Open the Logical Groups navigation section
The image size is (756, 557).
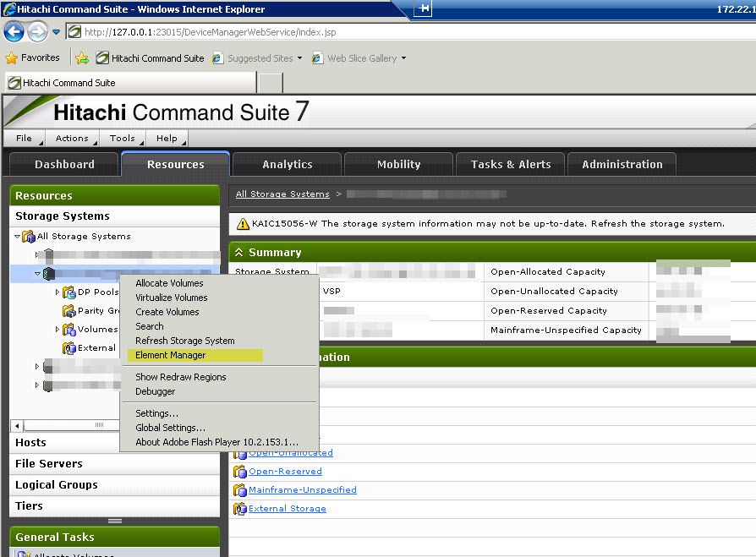[114, 484]
